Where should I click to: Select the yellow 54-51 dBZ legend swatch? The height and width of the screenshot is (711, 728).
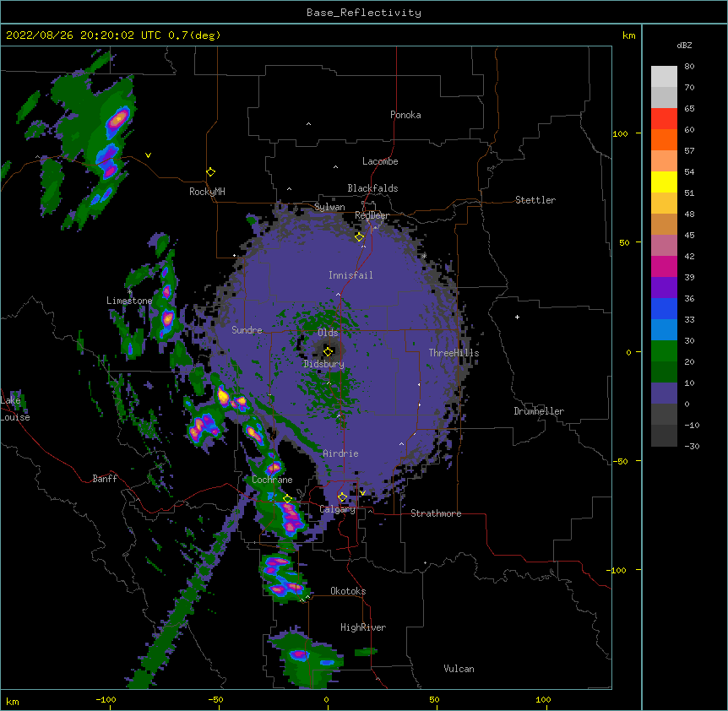click(x=664, y=182)
